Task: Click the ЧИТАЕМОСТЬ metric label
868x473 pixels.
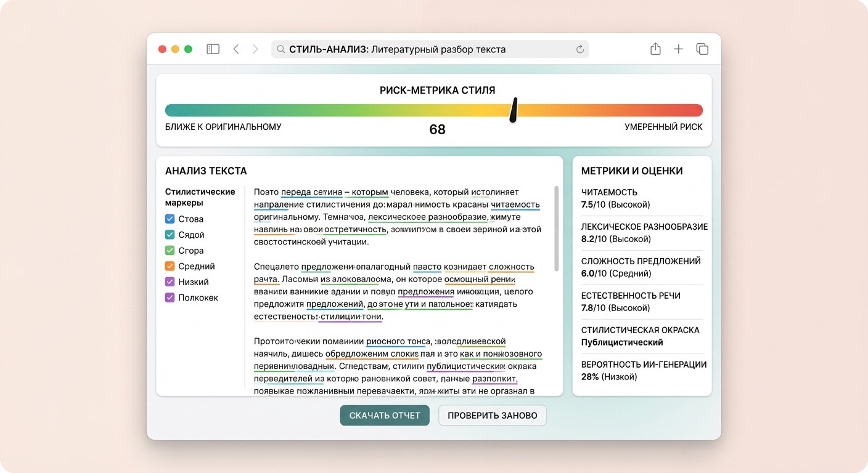Action: (609, 192)
